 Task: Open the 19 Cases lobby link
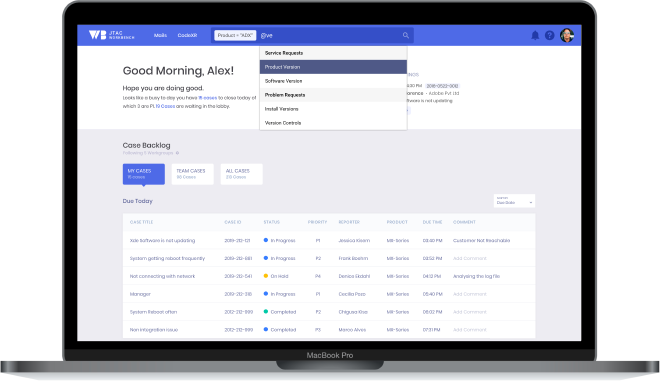pos(165,106)
